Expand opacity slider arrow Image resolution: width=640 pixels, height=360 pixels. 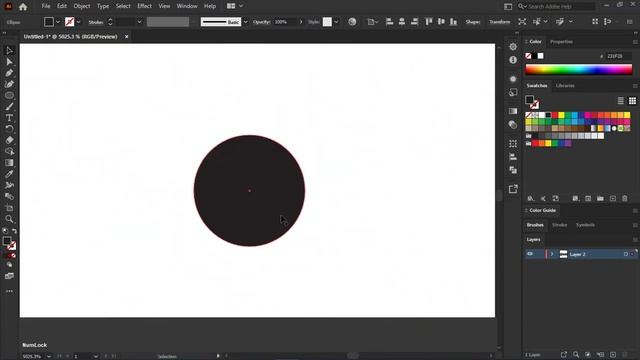[301, 22]
